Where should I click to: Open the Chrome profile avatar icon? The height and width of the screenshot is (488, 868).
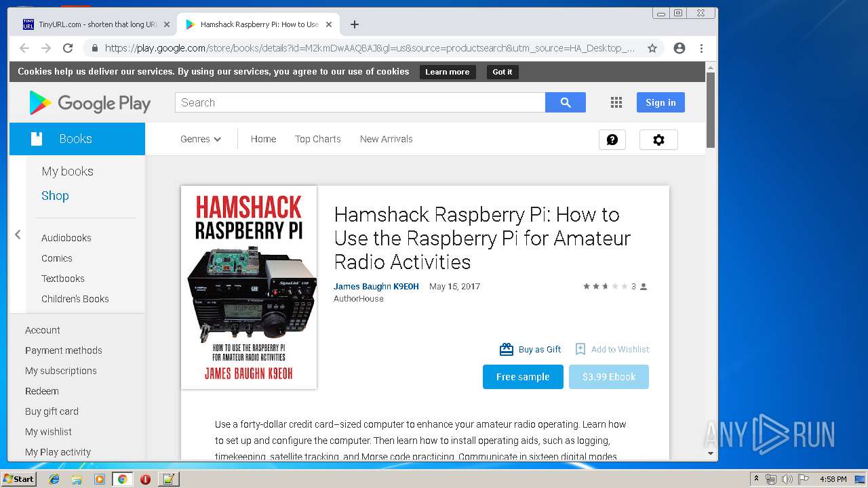679,48
